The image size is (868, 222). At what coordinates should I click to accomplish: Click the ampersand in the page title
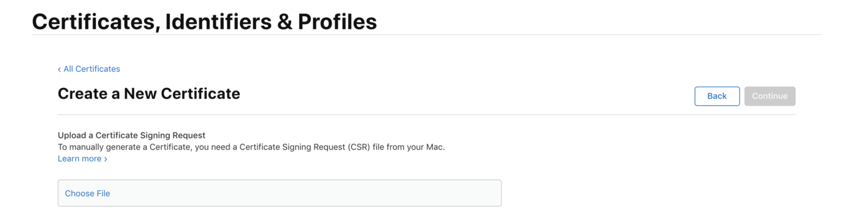(284, 22)
